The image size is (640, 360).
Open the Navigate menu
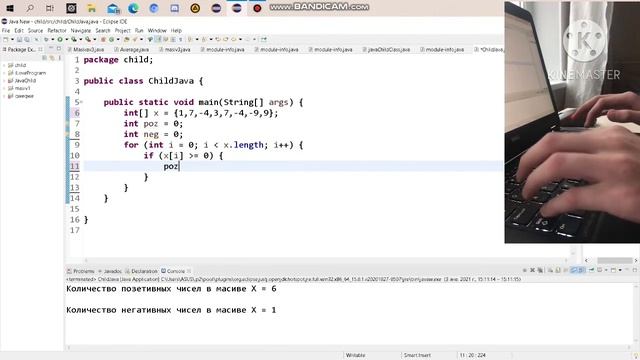tap(81, 31)
